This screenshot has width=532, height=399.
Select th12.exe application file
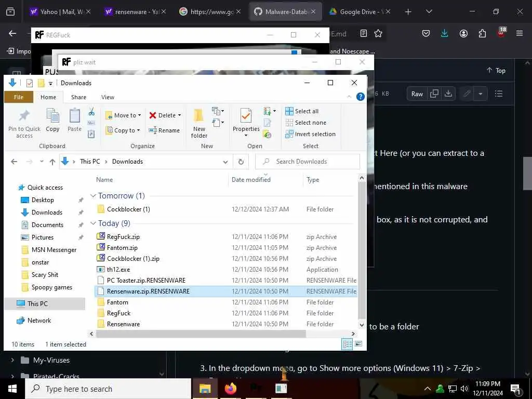[118, 270]
